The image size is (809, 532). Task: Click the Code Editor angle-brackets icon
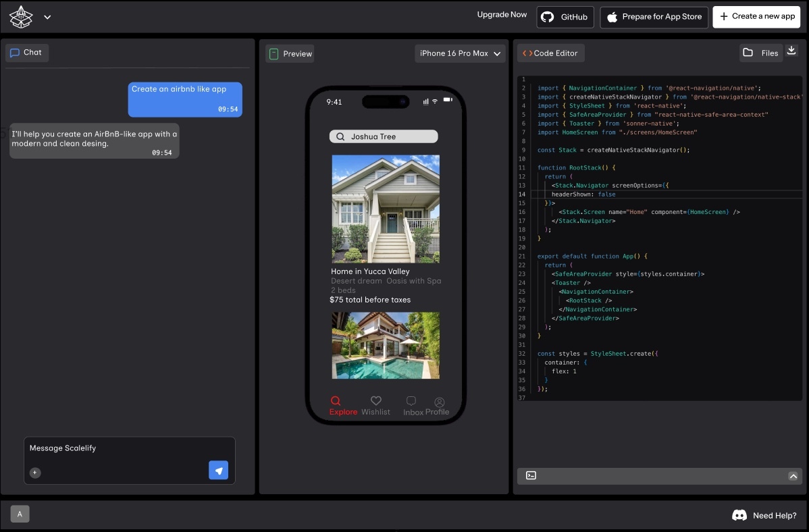pyautogui.click(x=526, y=53)
